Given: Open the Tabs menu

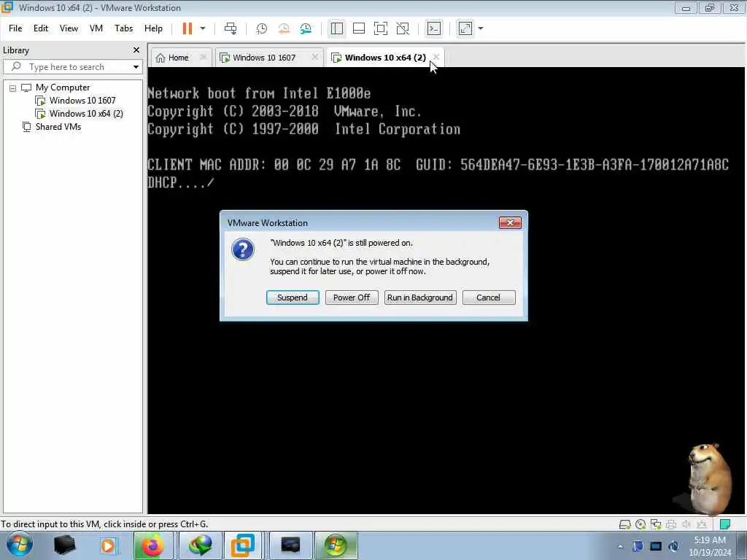Looking at the screenshot, I should click(x=123, y=28).
